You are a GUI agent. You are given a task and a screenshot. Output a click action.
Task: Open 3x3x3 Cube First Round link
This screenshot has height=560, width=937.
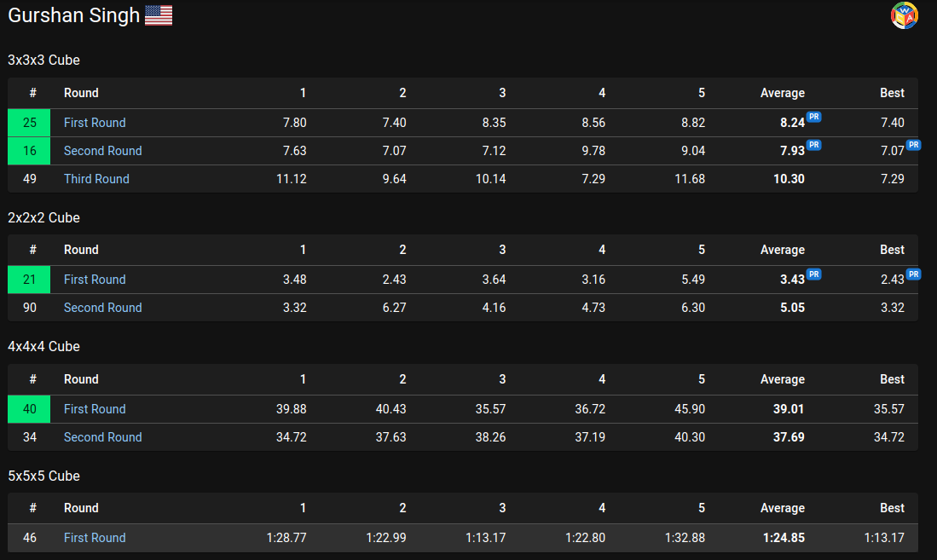pos(95,123)
